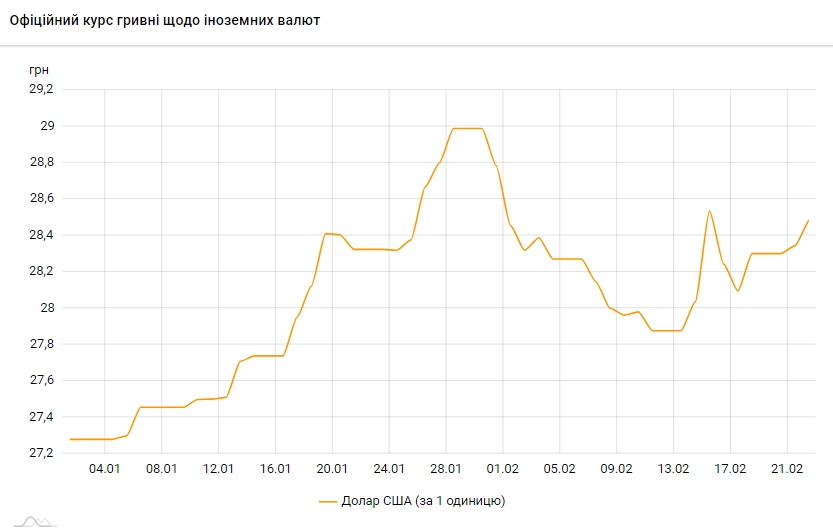
Task: Click the грн unit label above the axis
Action: tap(37, 69)
